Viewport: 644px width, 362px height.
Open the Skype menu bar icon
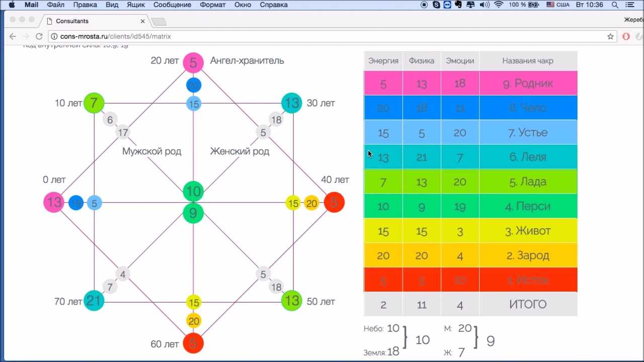point(436,5)
